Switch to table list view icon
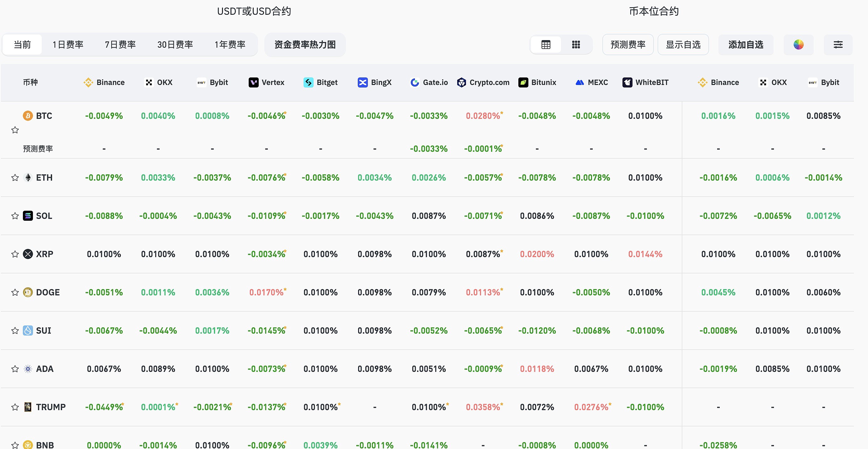This screenshot has width=868, height=449. (x=546, y=45)
